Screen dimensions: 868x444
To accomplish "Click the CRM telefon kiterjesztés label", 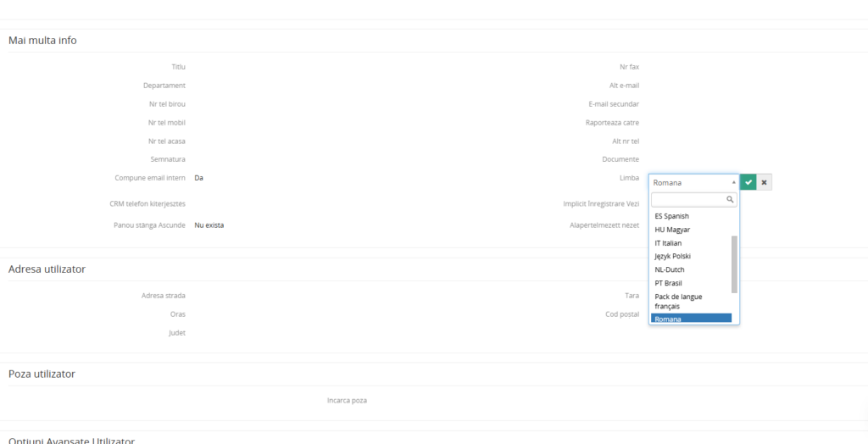I will click(147, 203).
